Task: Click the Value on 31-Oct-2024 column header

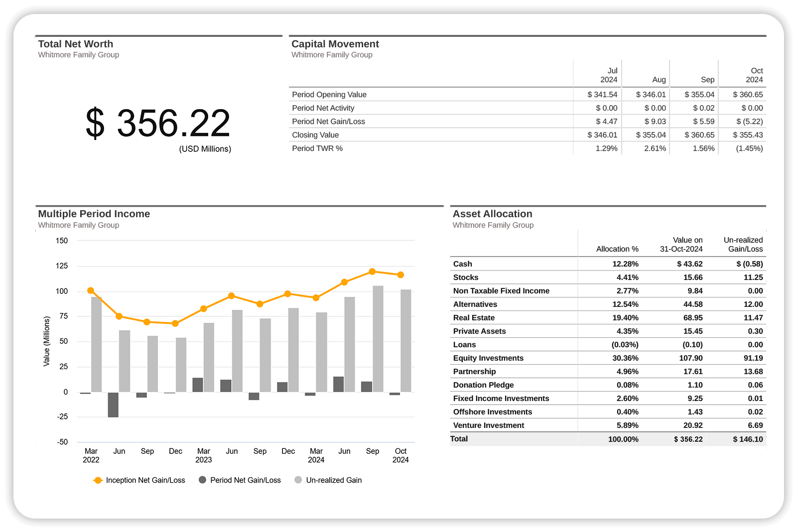Action: (x=681, y=245)
